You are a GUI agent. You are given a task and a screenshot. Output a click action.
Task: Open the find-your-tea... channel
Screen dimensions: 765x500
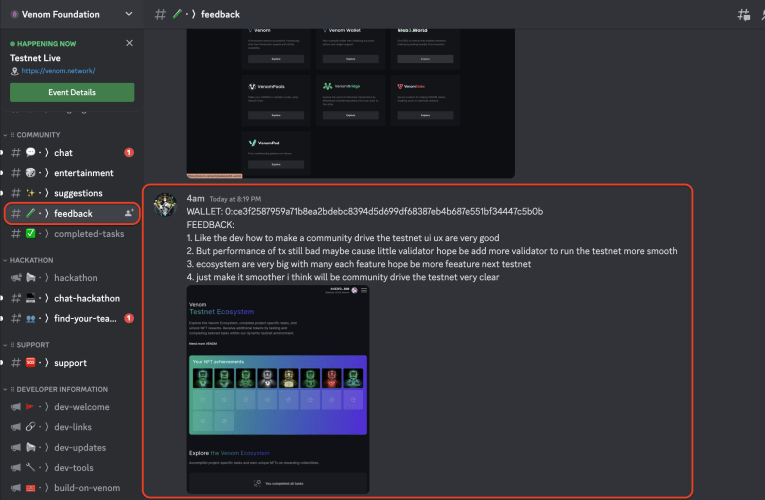click(72, 319)
